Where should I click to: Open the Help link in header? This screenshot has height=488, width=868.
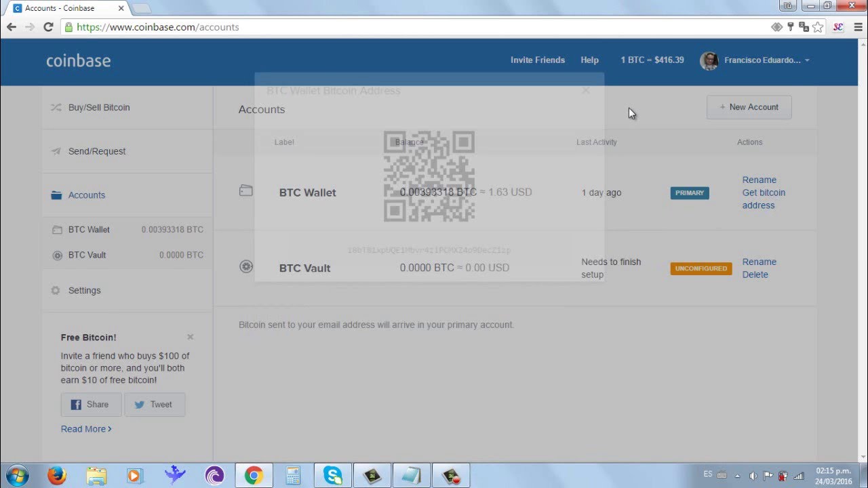pyautogui.click(x=589, y=60)
